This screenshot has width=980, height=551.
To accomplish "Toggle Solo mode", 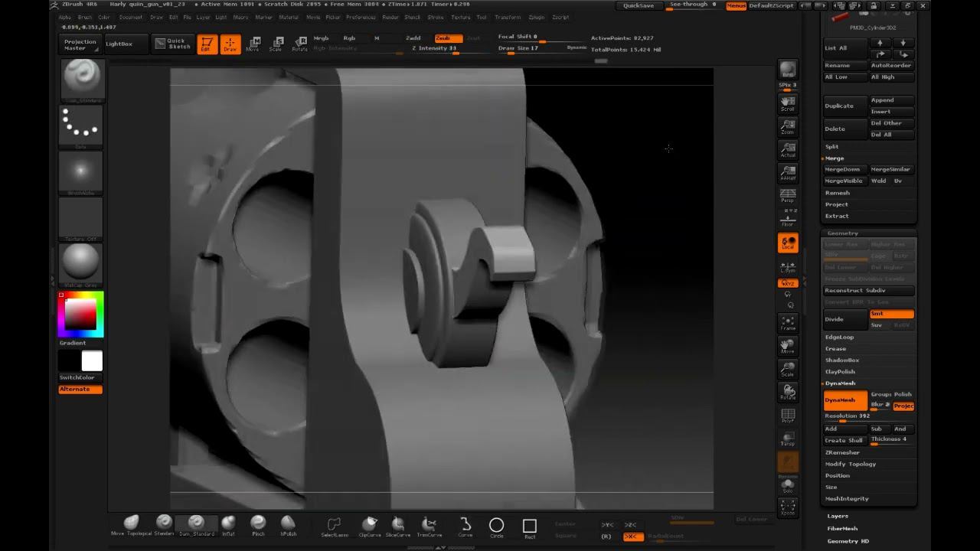I will pyautogui.click(x=788, y=485).
